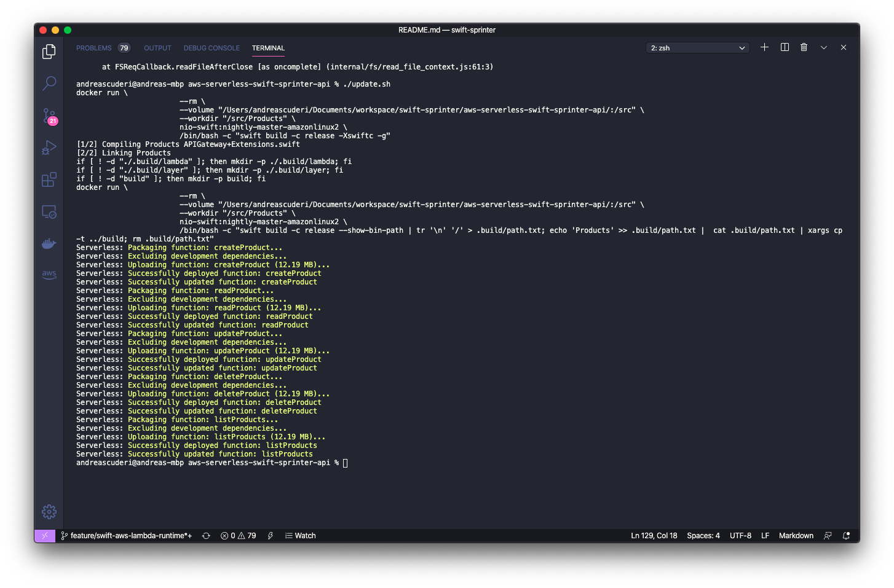The width and height of the screenshot is (894, 588).
Task: Open the Run and Debug view
Action: 49,147
